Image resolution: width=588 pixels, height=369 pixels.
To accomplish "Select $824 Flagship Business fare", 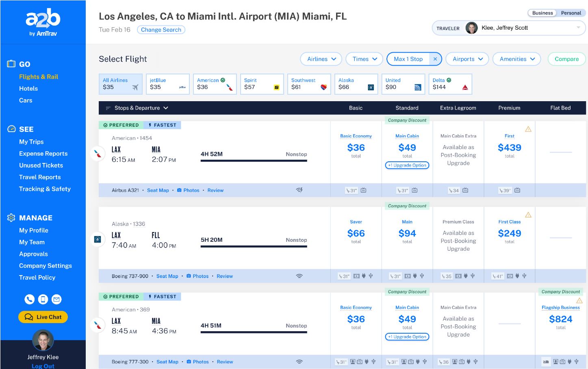I will (x=561, y=319).
